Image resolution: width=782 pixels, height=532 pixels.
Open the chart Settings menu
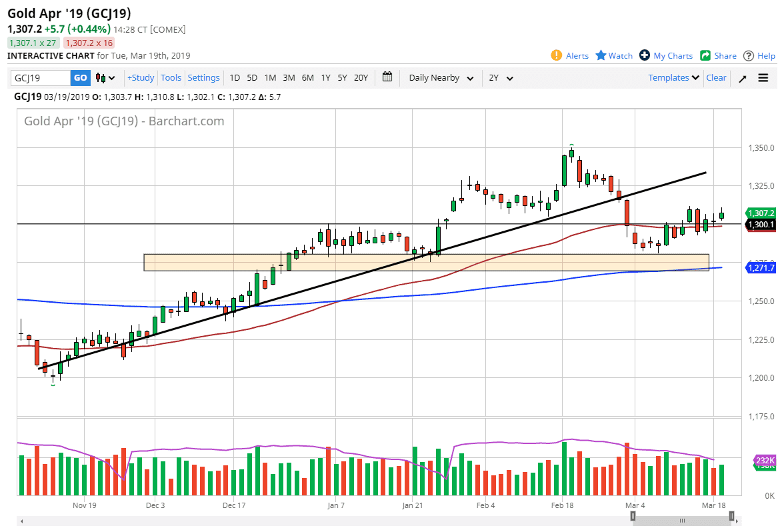[x=203, y=78]
